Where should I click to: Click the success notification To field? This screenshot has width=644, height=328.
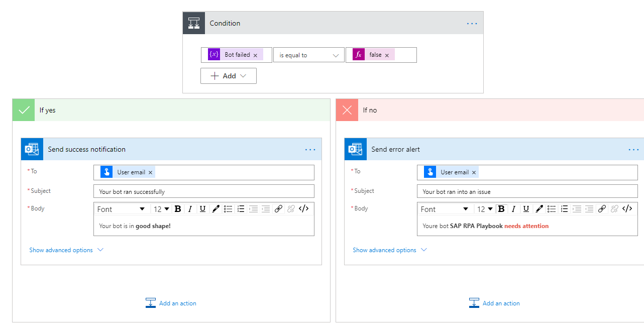click(x=204, y=172)
